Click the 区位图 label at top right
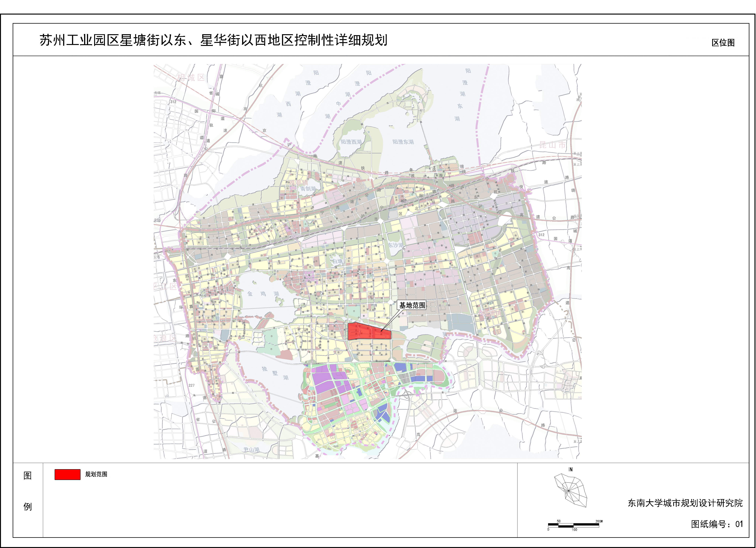The image size is (756, 548). (x=723, y=43)
